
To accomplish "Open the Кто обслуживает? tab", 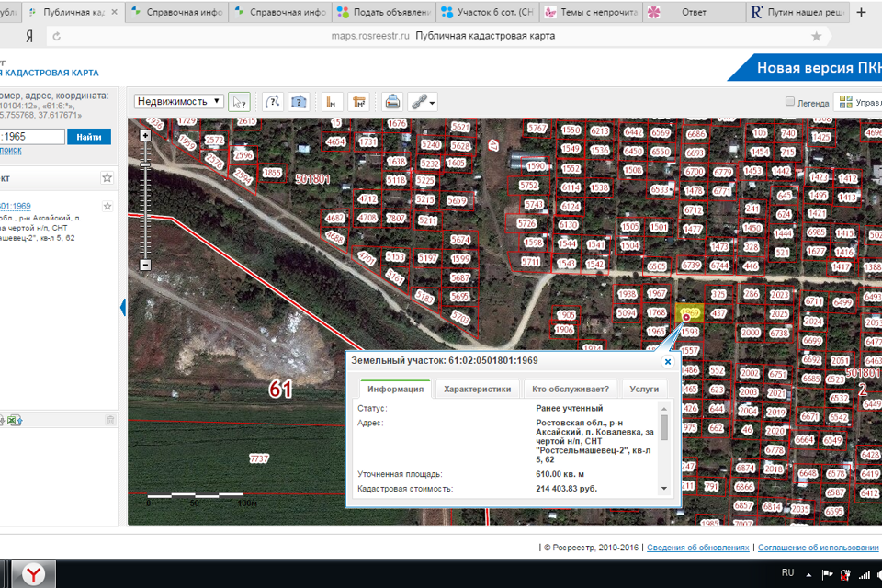I will [571, 389].
